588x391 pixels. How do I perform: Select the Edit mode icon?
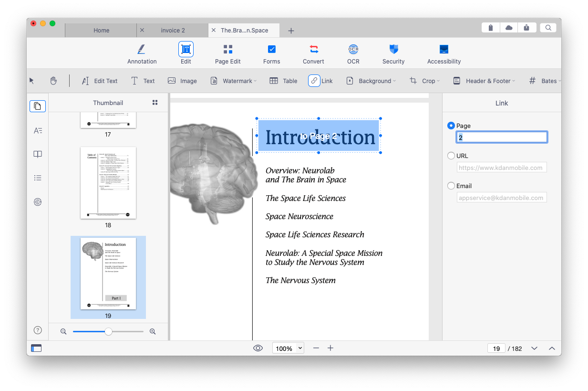pyautogui.click(x=186, y=49)
